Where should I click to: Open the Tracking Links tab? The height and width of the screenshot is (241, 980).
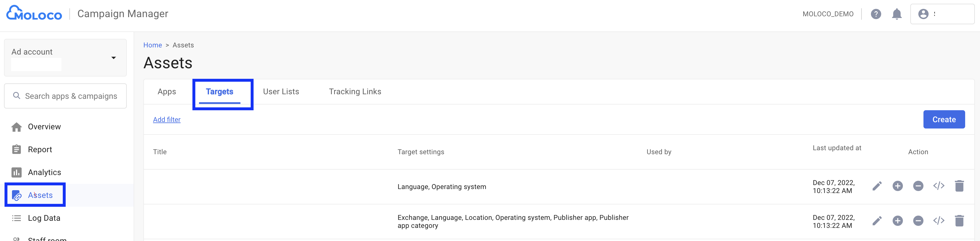coord(355,92)
